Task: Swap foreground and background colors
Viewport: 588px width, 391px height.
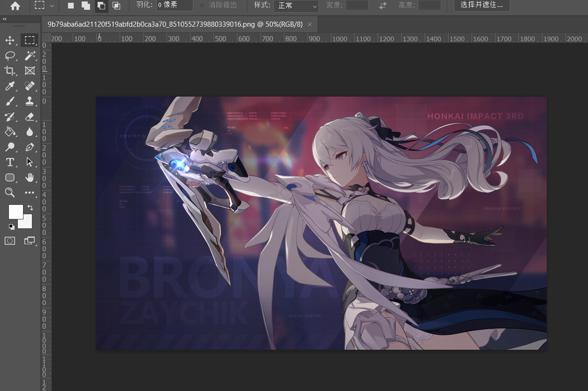Action: coord(30,207)
